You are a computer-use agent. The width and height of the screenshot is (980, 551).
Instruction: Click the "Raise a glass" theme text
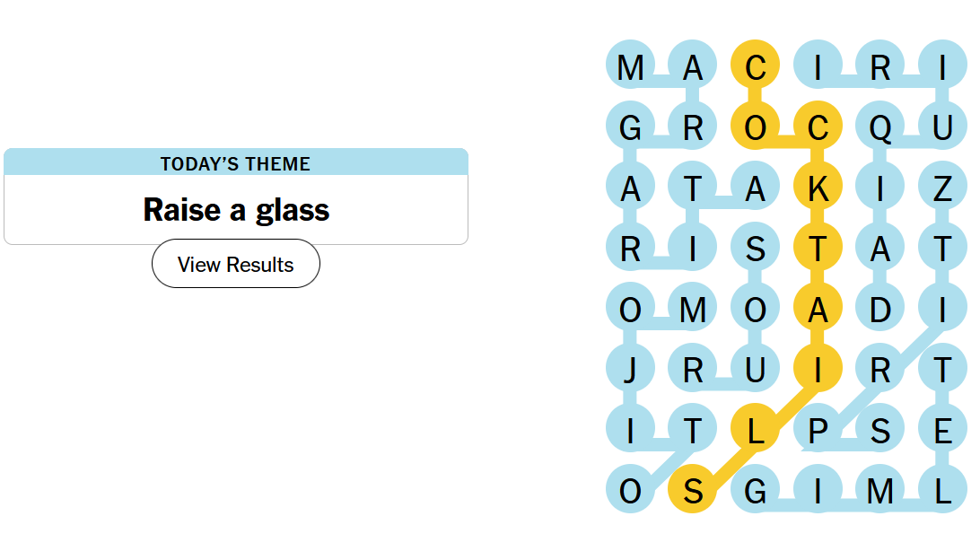coord(235,210)
